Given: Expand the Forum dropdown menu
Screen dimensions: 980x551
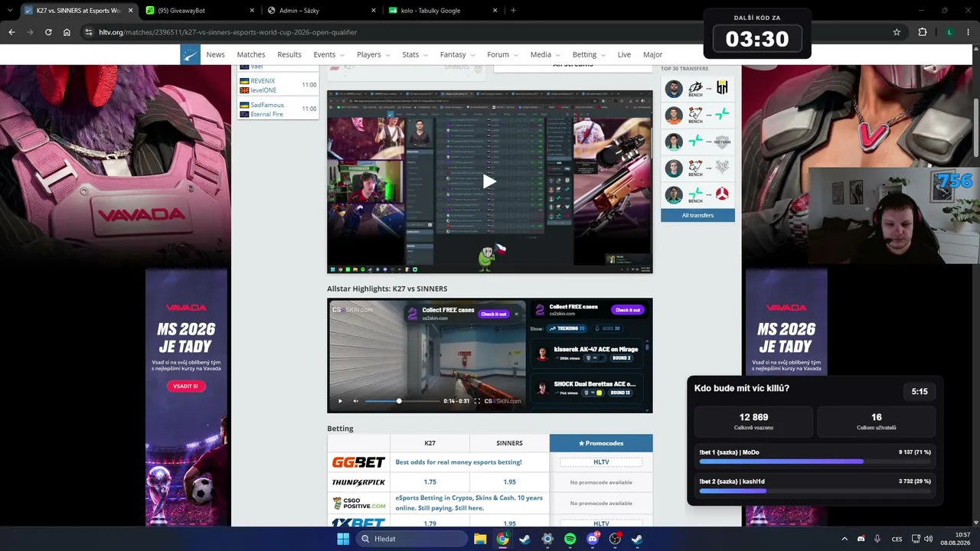Looking at the screenshot, I should (502, 54).
